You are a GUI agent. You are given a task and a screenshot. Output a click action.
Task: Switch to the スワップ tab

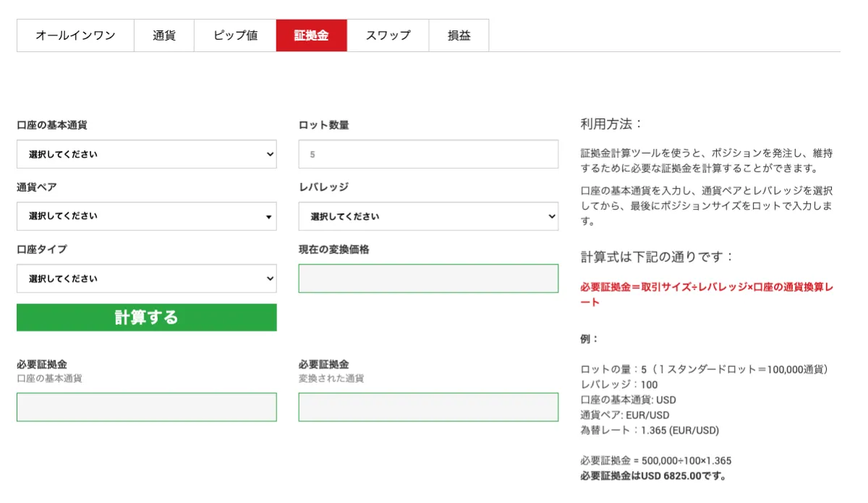coord(388,35)
